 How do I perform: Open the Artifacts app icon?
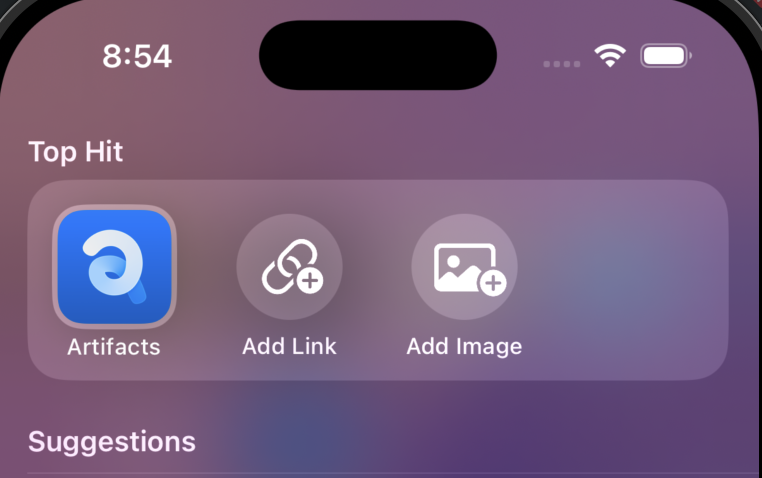[x=115, y=267]
